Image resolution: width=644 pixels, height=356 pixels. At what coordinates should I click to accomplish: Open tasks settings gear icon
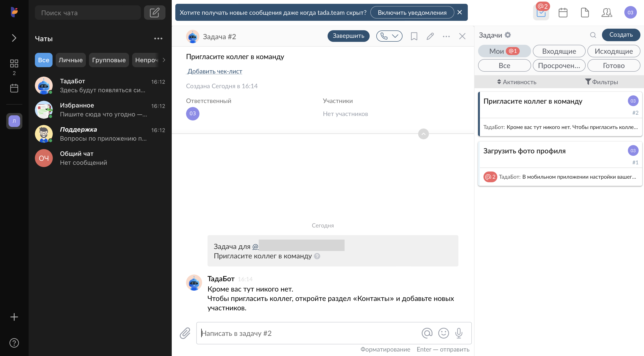pyautogui.click(x=508, y=35)
